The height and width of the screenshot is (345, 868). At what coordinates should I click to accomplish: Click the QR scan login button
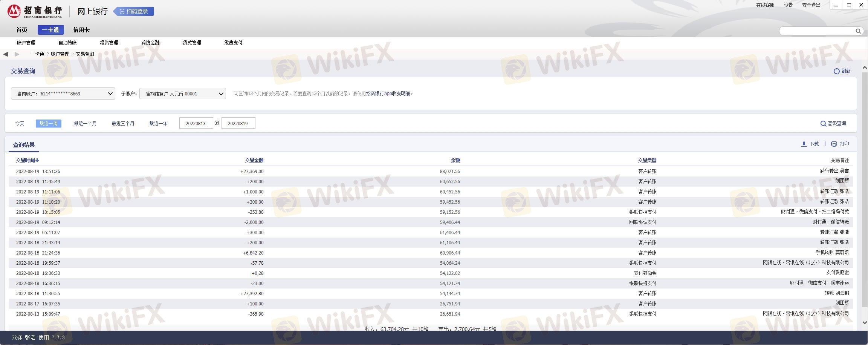coord(134,11)
